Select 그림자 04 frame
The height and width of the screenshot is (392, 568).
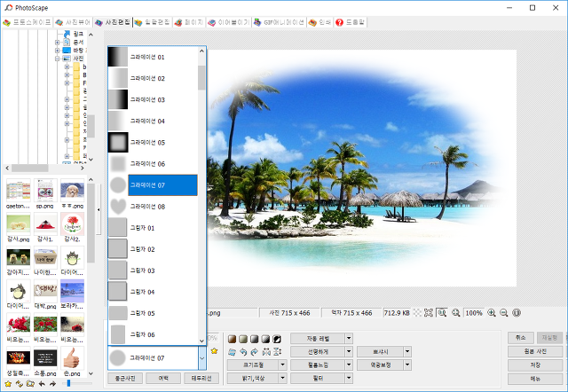(153, 292)
